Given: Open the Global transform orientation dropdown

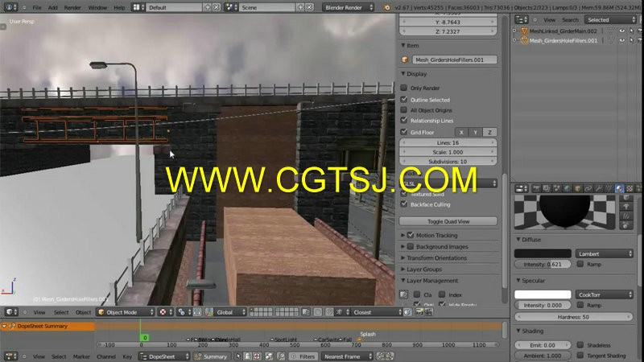Looking at the screenshot, I should 226,312.
